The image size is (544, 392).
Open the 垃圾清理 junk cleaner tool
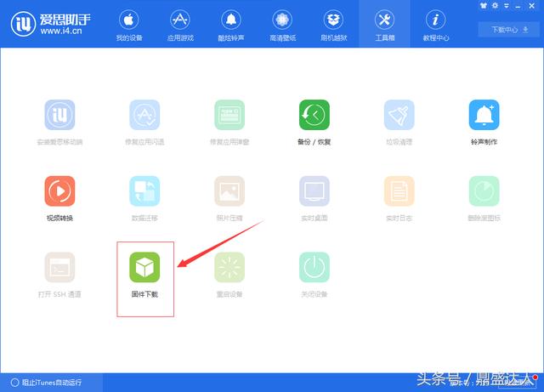point(399,115)
